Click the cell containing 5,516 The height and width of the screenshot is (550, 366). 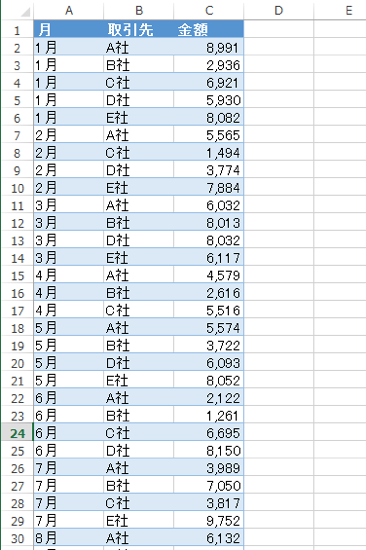pos(208,310)
